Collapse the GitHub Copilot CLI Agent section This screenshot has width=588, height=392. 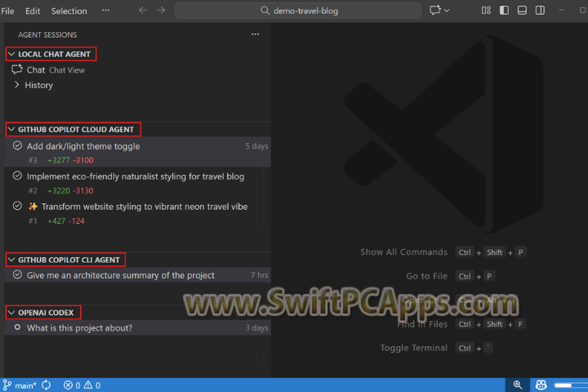click(65, 260)
